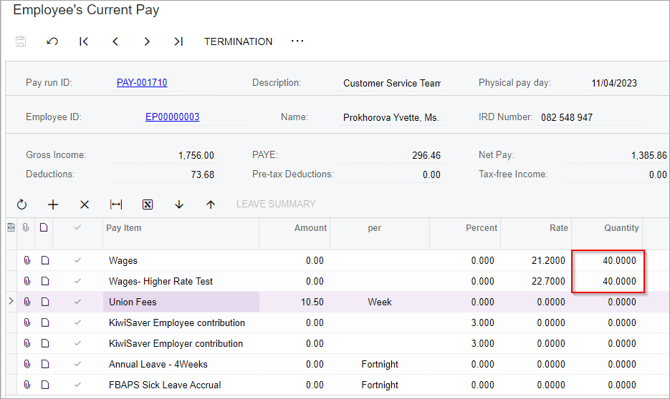This screenshot has width=670, height=399.
Task: Open the three-dots more actions menu
Action: (297, 41)
